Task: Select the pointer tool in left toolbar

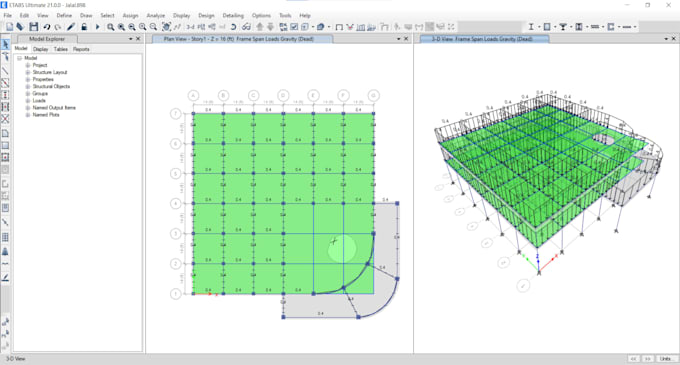Action: [x=5, y=44]
